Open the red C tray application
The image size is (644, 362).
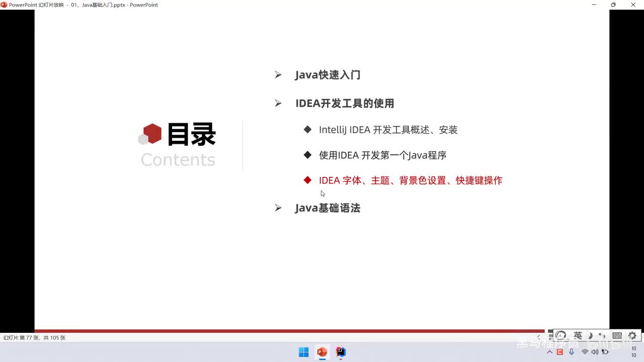coord(559,352)
